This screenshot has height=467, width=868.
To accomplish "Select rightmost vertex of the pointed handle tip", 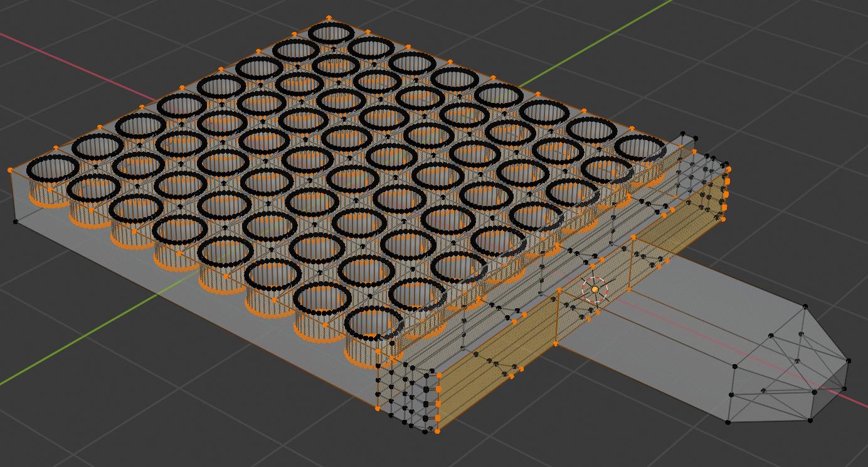I will (849, 361).
